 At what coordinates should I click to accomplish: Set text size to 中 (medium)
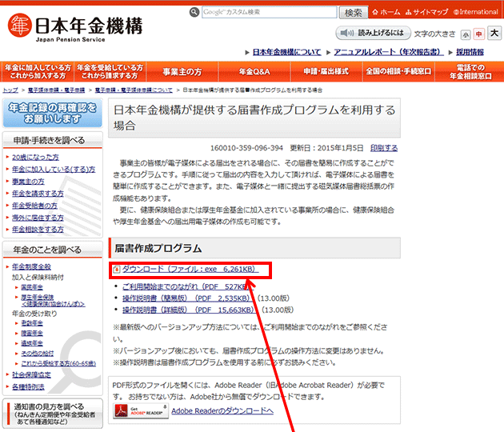(x=478, y=34)
